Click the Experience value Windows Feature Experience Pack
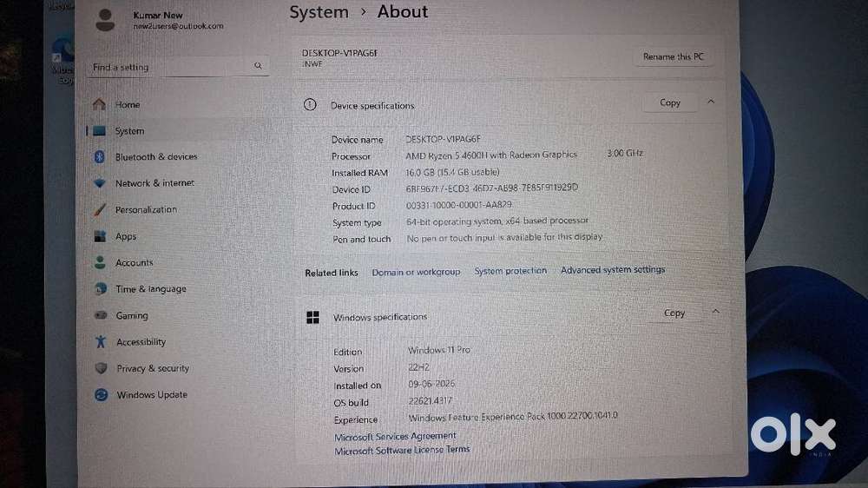The image size is (868, 488). click(x=513, y=417)
